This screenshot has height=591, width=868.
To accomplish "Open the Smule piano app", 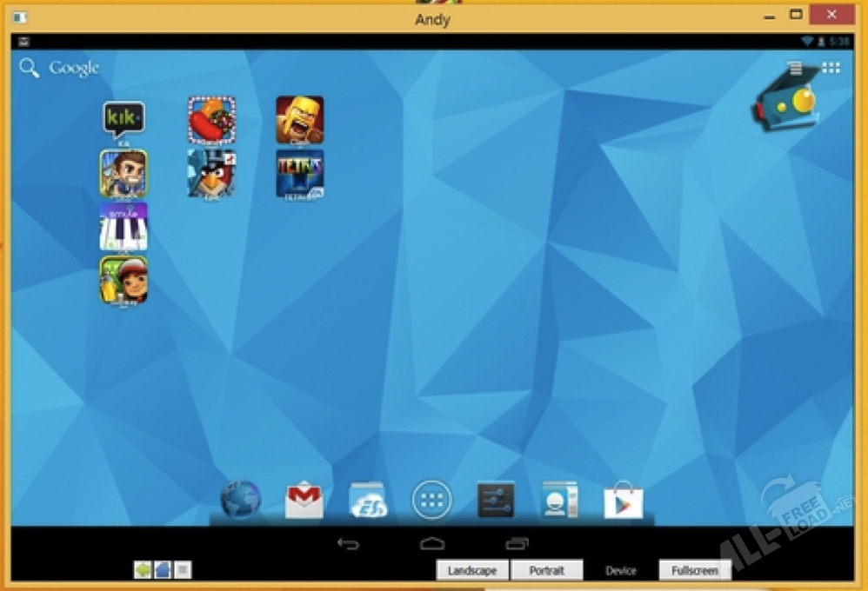I will 124,226.
